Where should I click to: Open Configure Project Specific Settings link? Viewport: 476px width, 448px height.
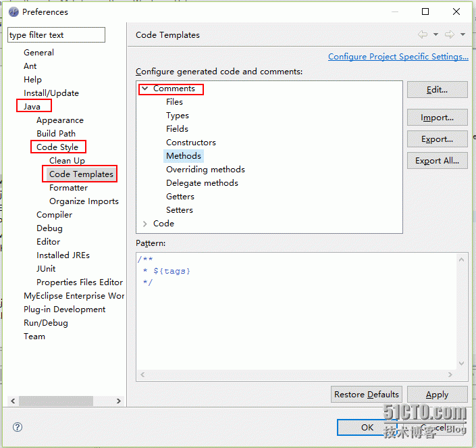(x=398, y=57)
